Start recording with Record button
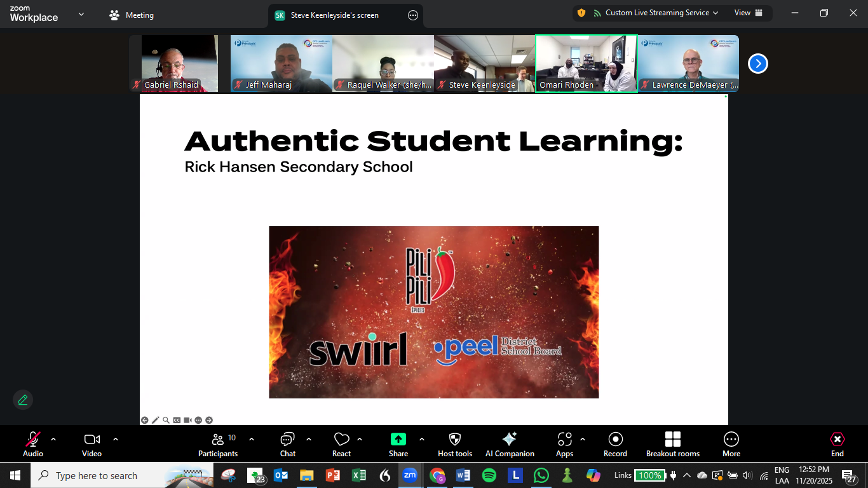Viewport: 868px width, 488px height. [615, 444]
